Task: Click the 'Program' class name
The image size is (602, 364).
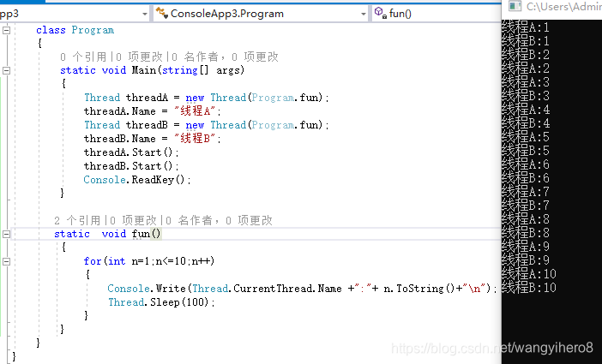Action: (93, 30)
